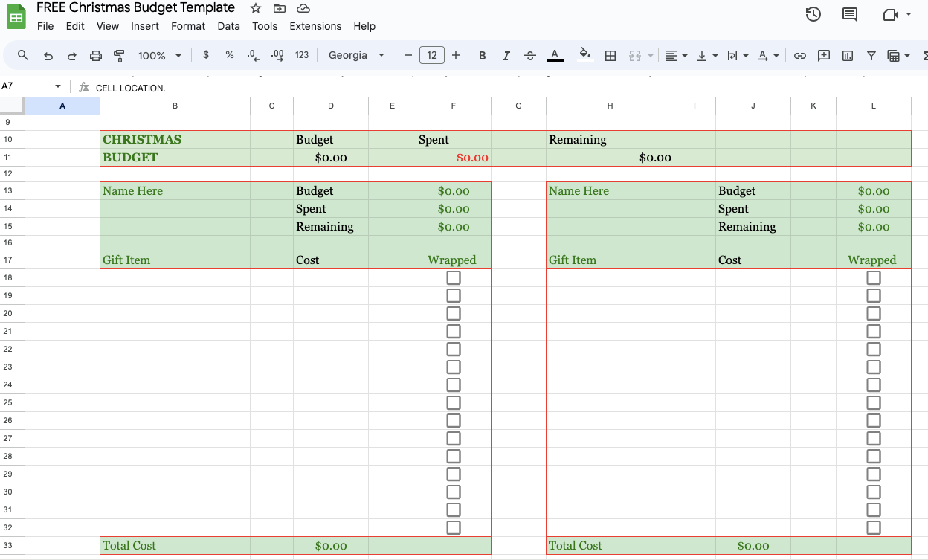Format as percent
Viewport: 928px width, 560px height.
click(x=230, y=55)
